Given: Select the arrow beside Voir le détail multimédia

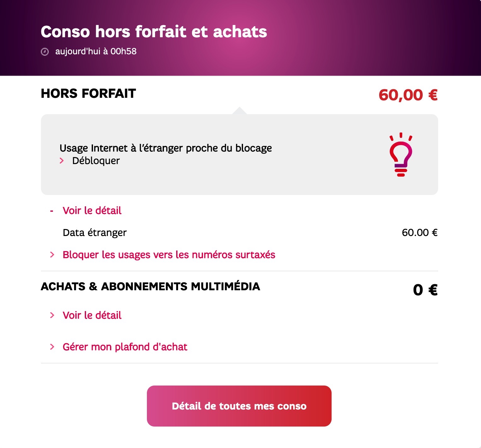Looking at the screenshot, I should (52, 315).
